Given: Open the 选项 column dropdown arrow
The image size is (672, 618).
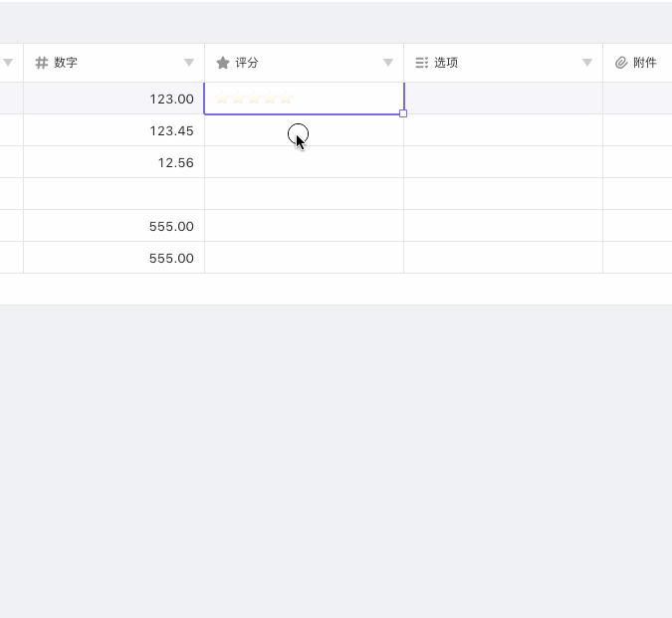Looking at the screenshot, I should click(x=587, y=63).
